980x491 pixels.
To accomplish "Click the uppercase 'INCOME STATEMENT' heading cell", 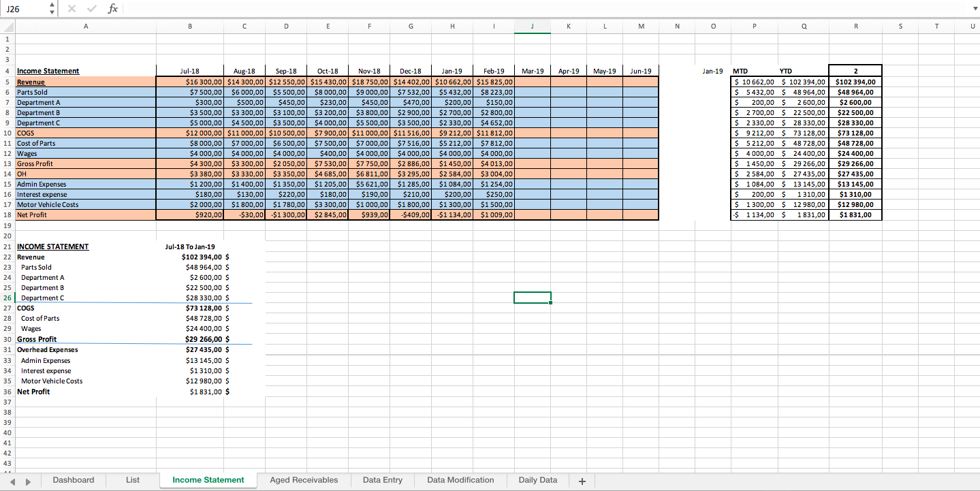I will click(x=86, y=247).
